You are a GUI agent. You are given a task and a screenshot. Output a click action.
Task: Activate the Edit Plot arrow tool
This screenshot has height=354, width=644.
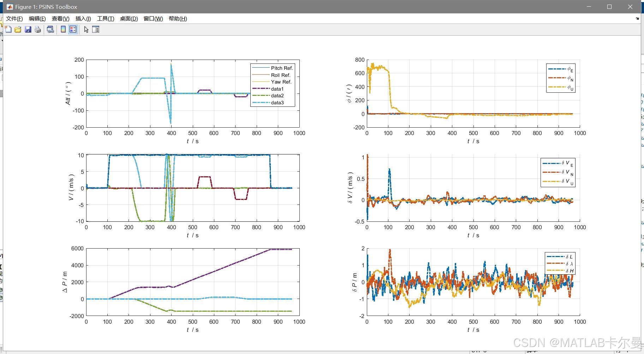[86, 30]
